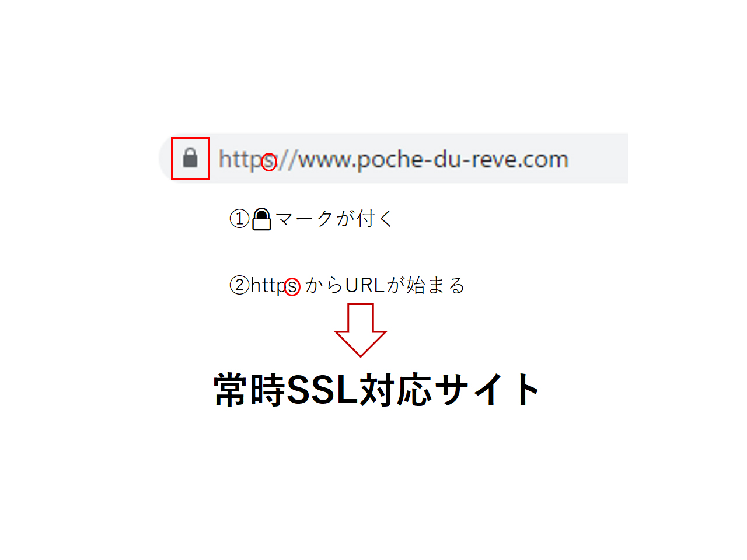Click the red downward arrow
This screenshot has width=747, height=560.
361,330
